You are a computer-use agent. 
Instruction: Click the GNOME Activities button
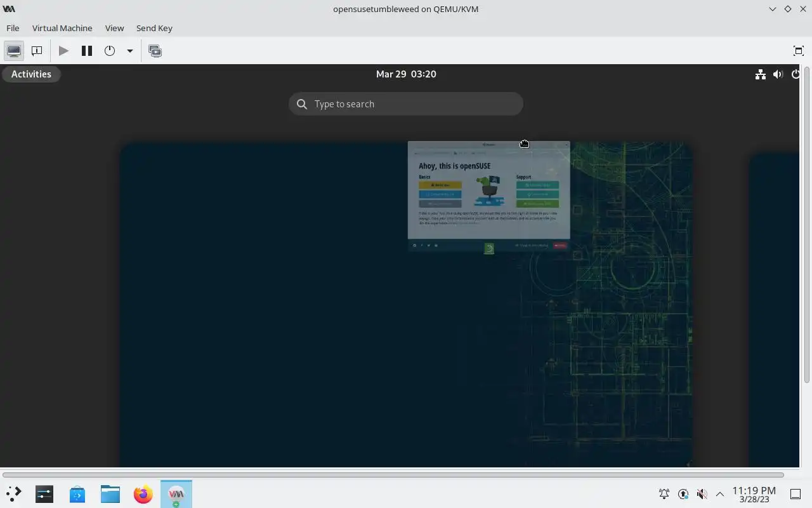pos(31,74)
